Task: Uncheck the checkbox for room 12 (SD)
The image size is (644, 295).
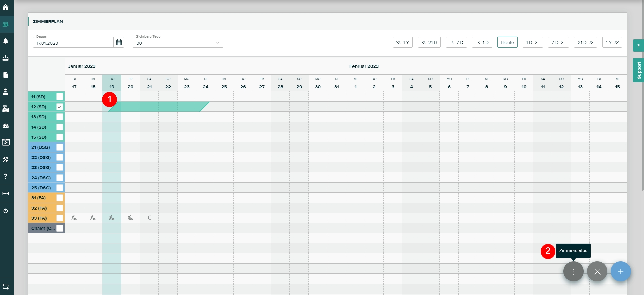Action: click(60, 107)
